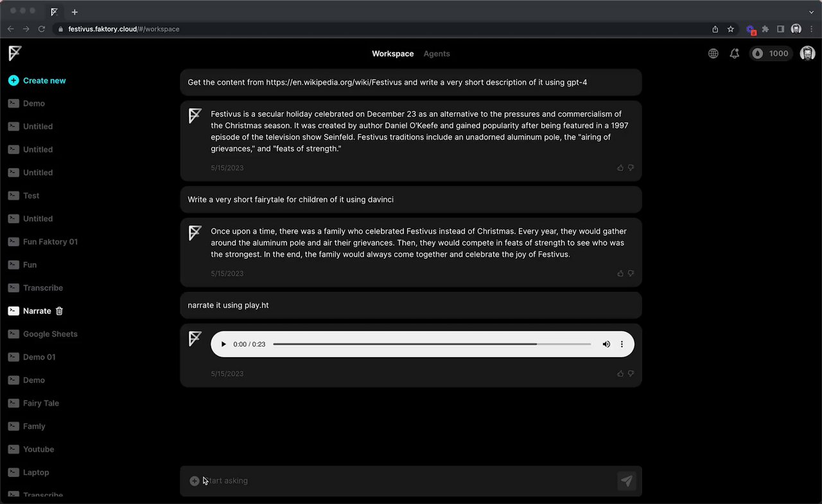Thumbs up the GPT-4 Festivus description

point(620,168)
